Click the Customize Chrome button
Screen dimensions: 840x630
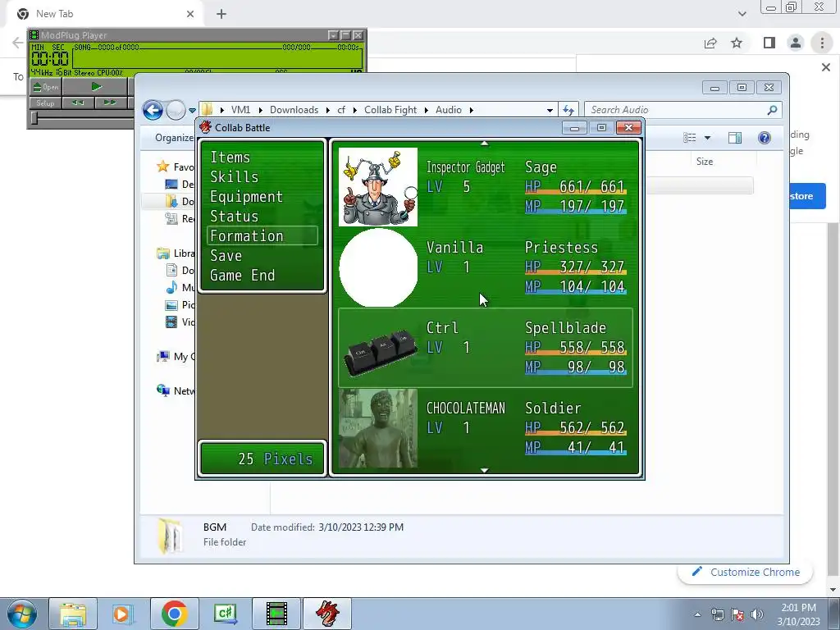point(745,572)
